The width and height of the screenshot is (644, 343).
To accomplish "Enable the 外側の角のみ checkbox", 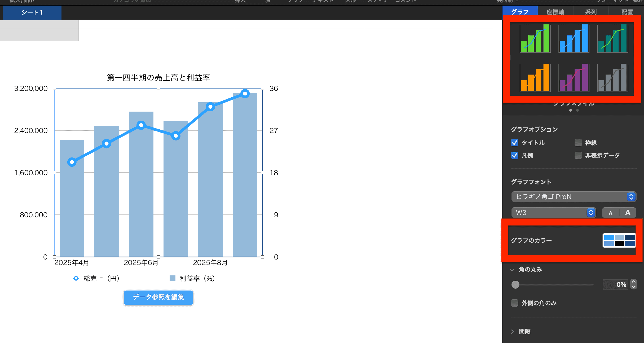I will 514,303.
